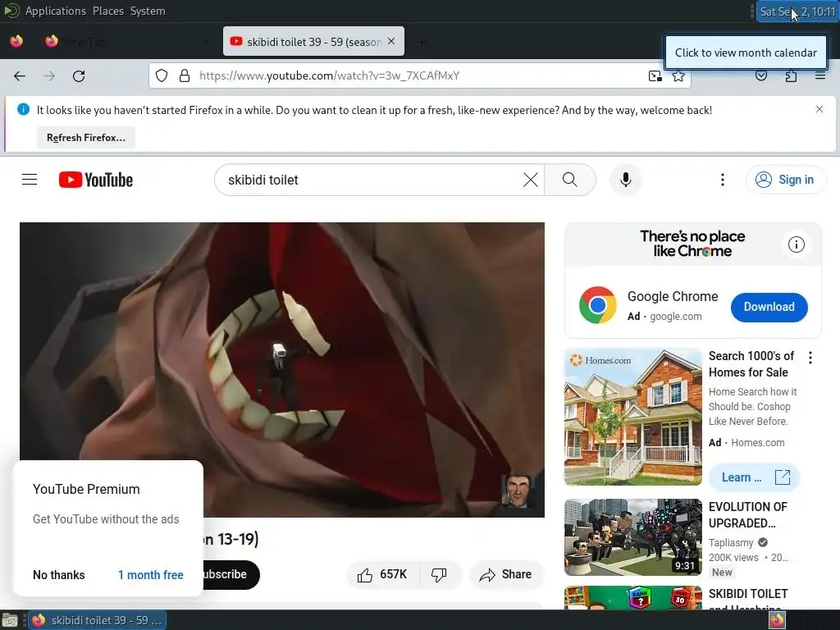Open the Places menu

(x=107, y=11)
